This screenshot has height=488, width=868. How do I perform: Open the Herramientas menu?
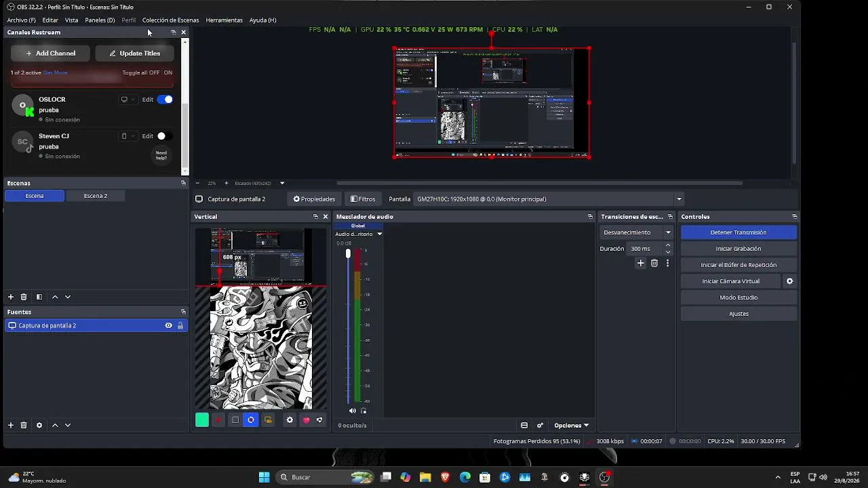(x=224, y=20)
